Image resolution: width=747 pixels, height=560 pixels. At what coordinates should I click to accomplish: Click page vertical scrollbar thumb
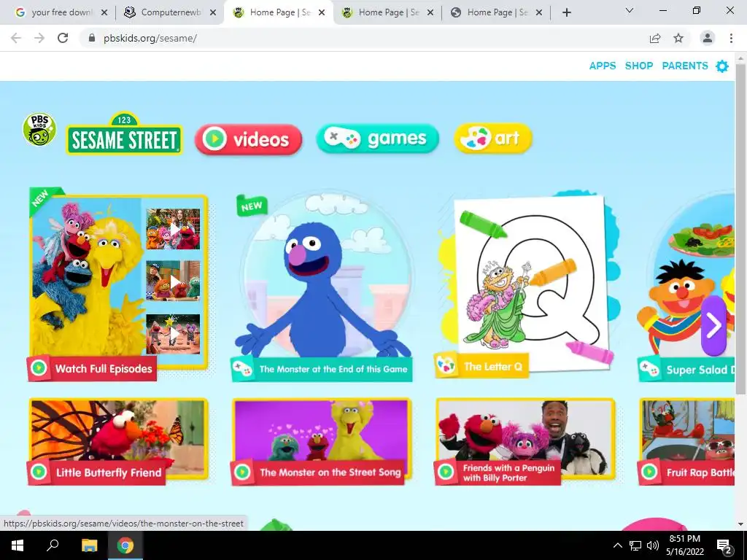click(x=741, y=228)
